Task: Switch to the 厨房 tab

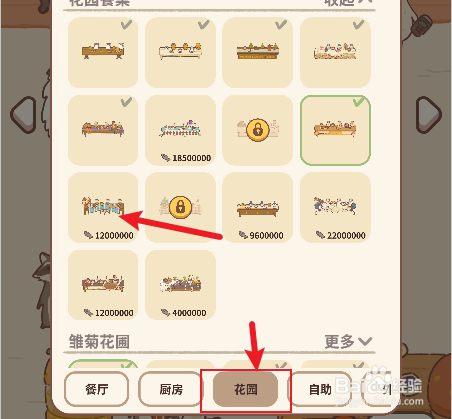Action: (171, 389)
